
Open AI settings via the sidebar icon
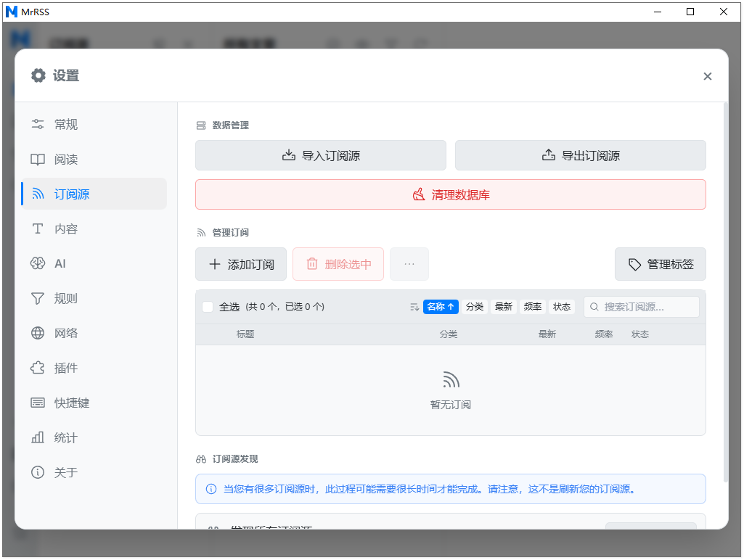[x=38, y=263]
